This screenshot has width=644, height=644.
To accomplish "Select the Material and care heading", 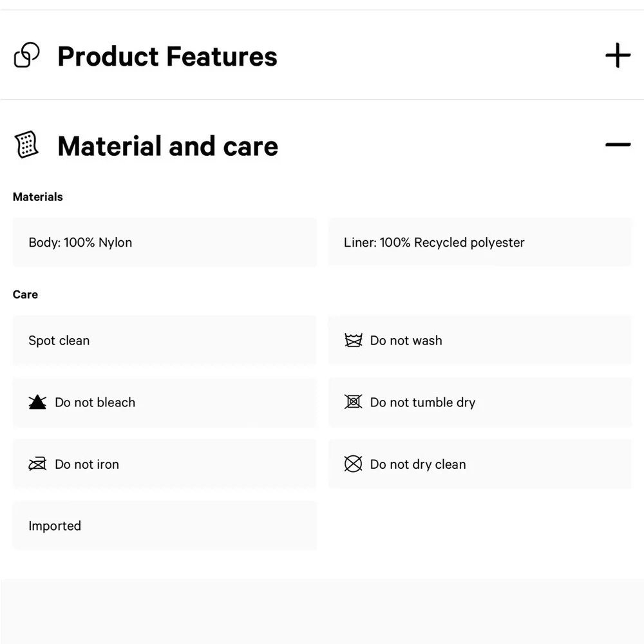I will (x=168, y=146).
